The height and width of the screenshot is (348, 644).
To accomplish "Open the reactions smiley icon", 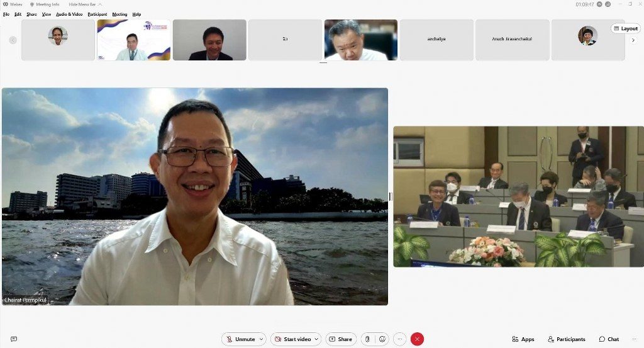I will click(381, 339).
